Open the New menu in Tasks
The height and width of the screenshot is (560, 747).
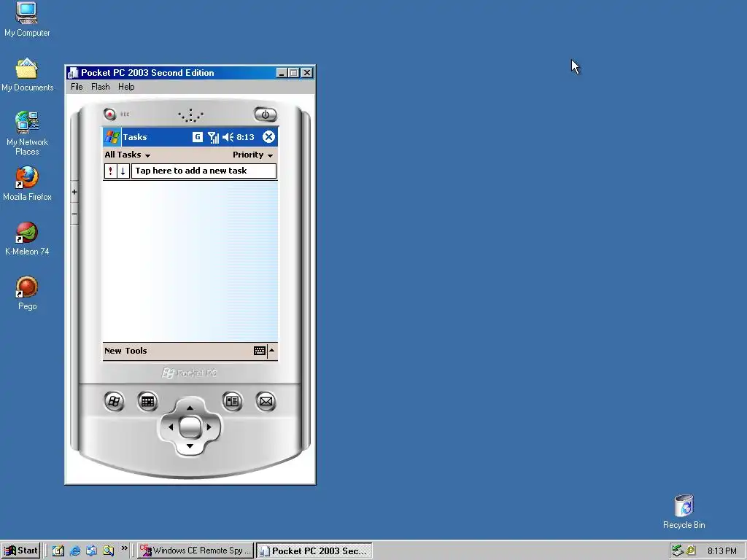[113, 351]
